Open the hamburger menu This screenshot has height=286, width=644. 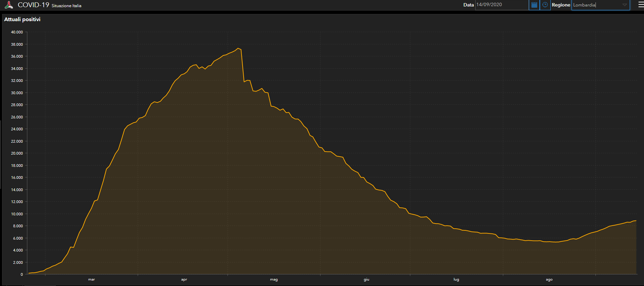coord(641,5)
